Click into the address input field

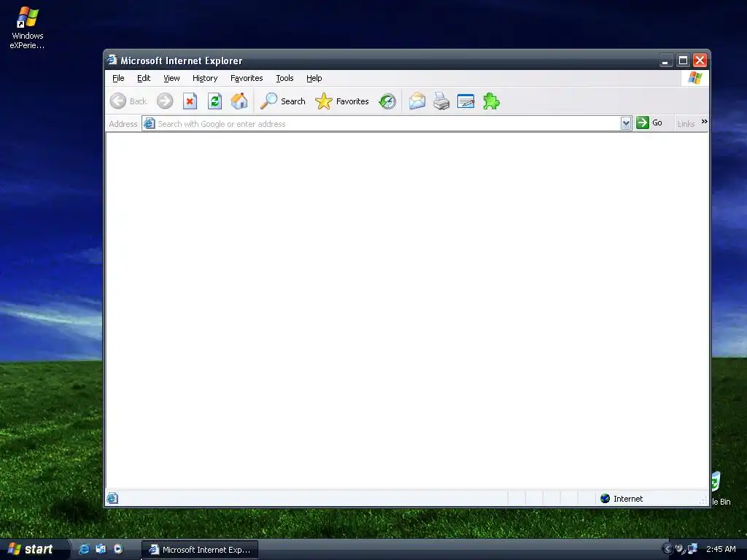click(388, 124)
